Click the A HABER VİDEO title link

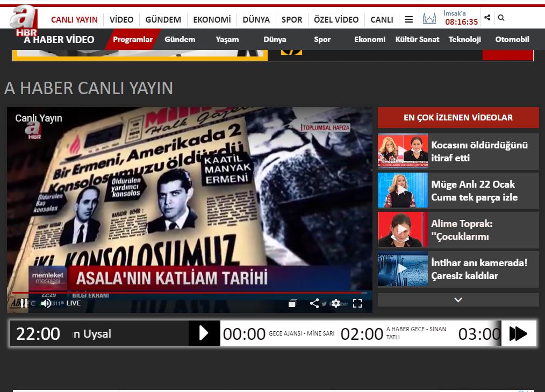(x=59, y=40)
